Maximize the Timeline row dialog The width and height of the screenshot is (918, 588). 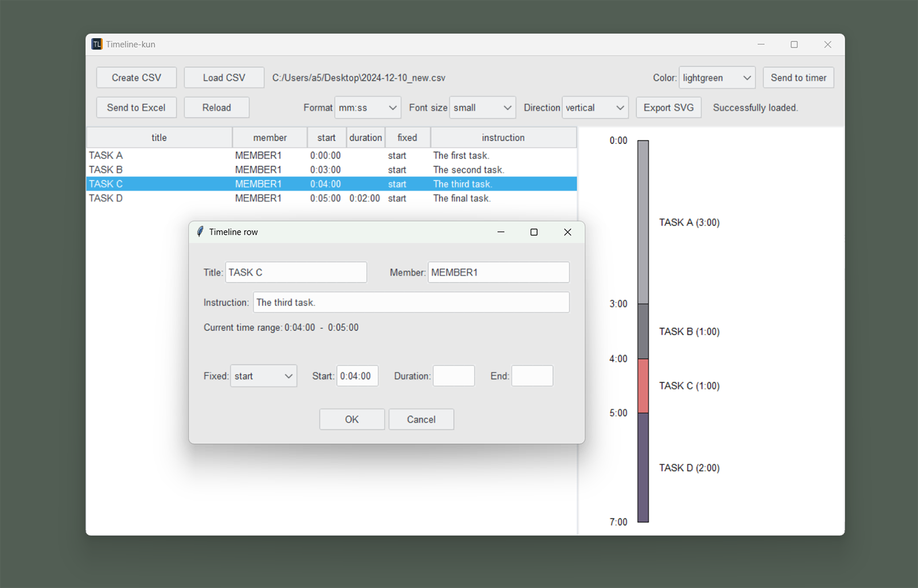click(534, 232)
